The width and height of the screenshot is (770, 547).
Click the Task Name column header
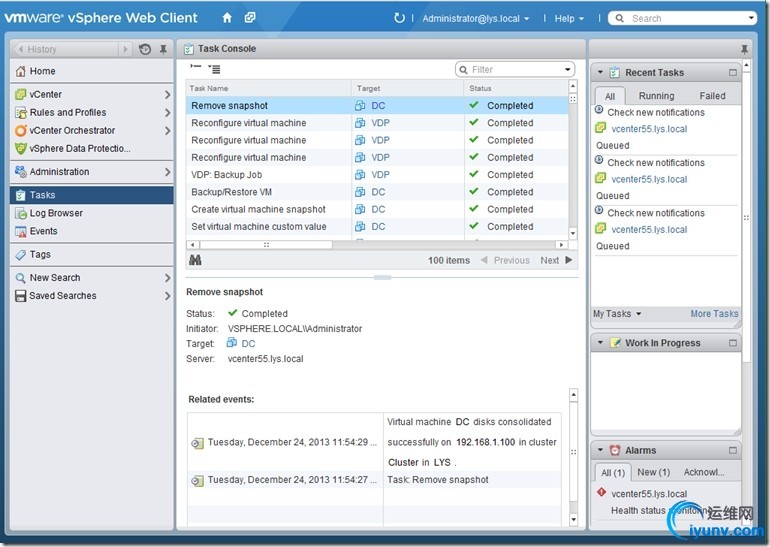[x=269, y=88]
